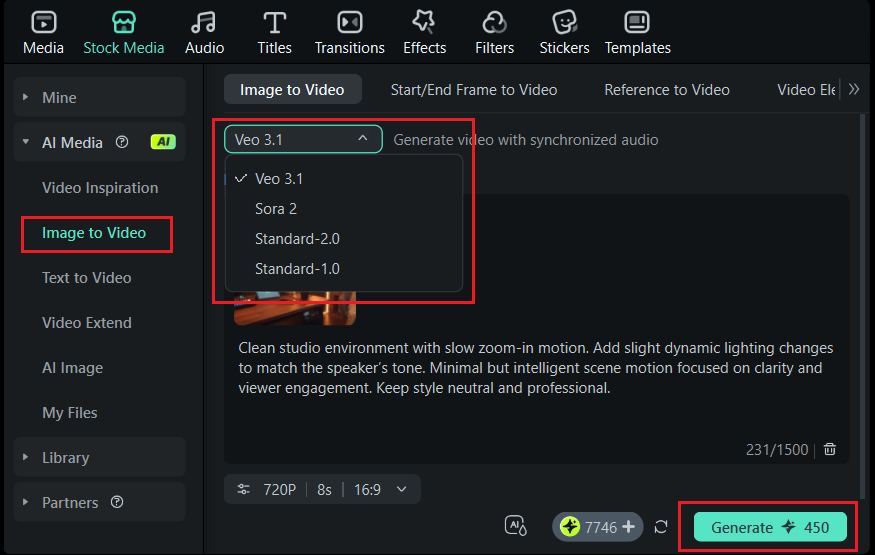Click the green AI badge
875x555 pixels.
(x=163, y=142)
